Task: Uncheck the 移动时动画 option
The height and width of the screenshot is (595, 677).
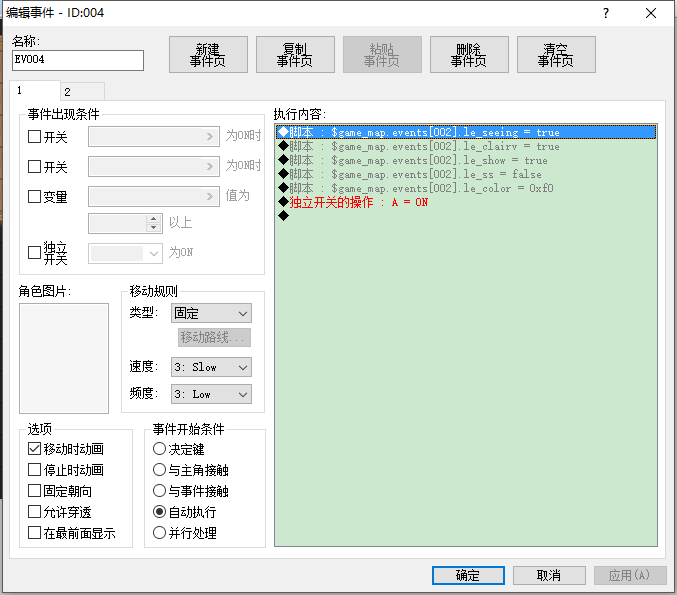Action: point(34,449)
